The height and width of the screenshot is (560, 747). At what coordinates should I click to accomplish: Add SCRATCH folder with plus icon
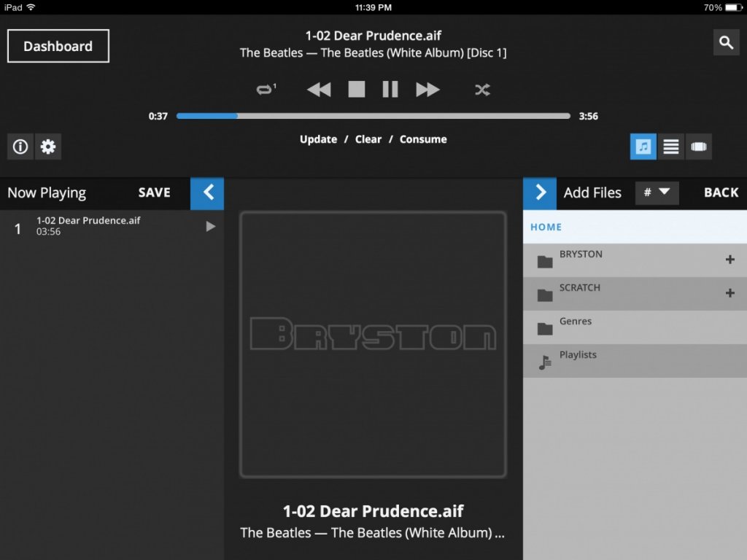(x=729, y=293)
